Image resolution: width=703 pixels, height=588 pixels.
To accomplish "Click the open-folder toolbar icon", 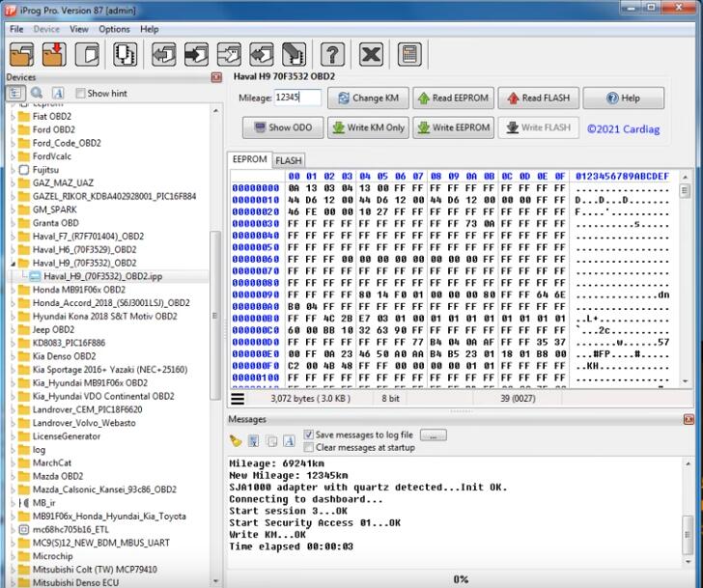I will pos(21,55).
